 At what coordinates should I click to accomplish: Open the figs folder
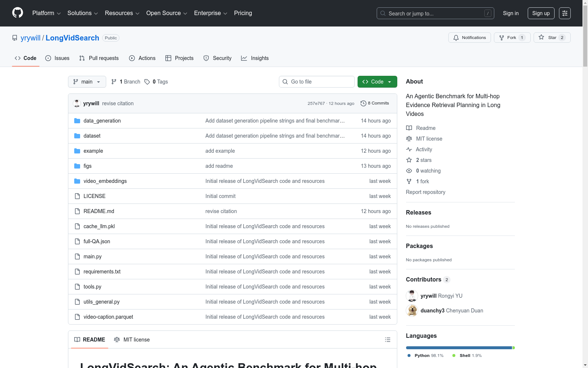coord(87,166)
